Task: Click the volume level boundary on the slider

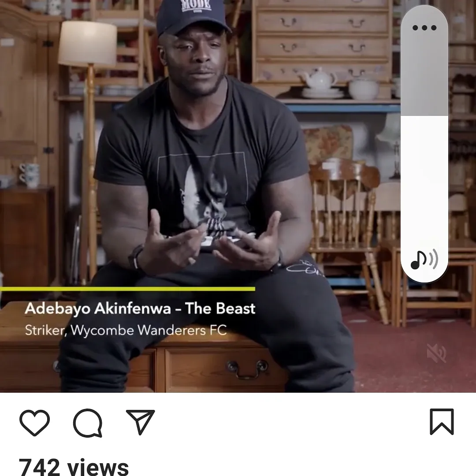Action: pyautogui.click(x=424, y=115)
